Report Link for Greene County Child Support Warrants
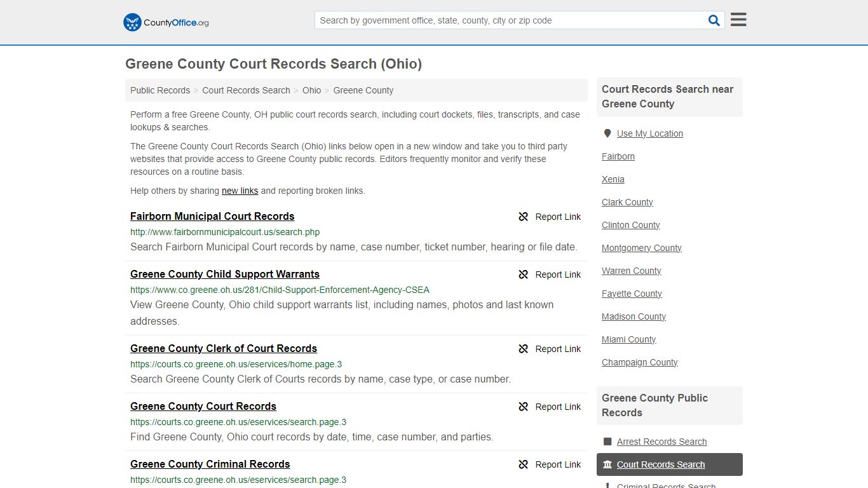 [x=558, y=274]
